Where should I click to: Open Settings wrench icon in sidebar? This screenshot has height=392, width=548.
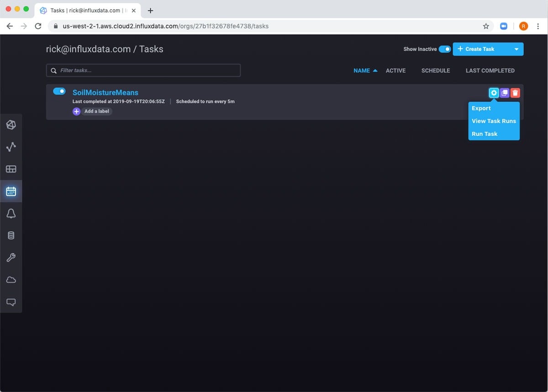(11, 258)
